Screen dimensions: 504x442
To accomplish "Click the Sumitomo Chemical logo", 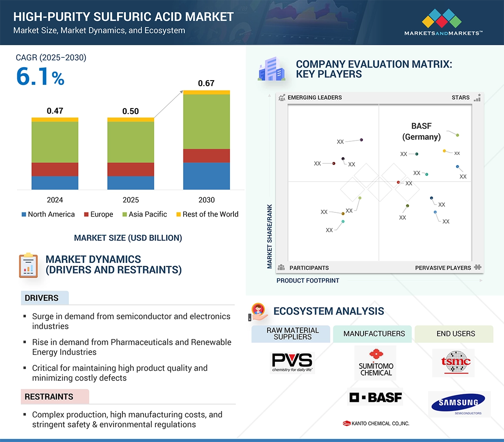I will pyautogui.click(x=376, y=362).
